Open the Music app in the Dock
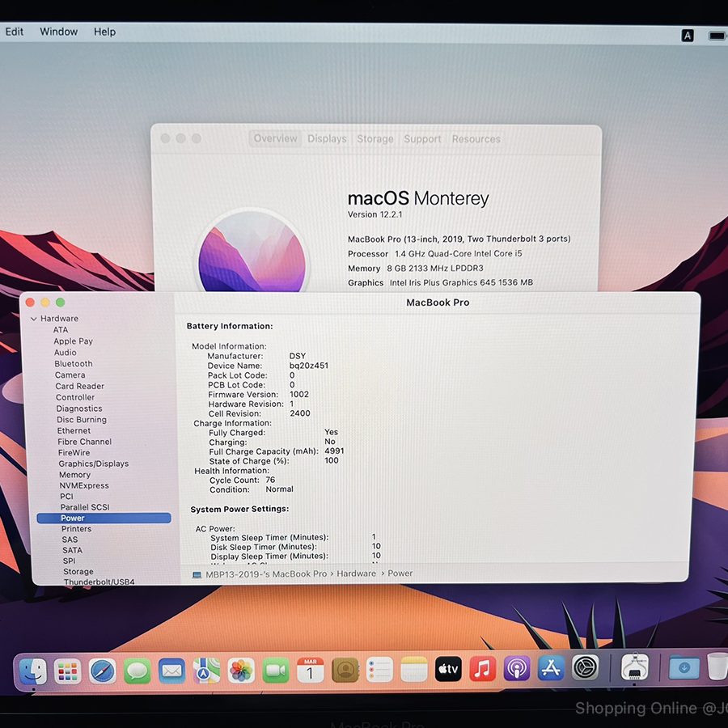This screenshot has height=728, width=728. 482,669
